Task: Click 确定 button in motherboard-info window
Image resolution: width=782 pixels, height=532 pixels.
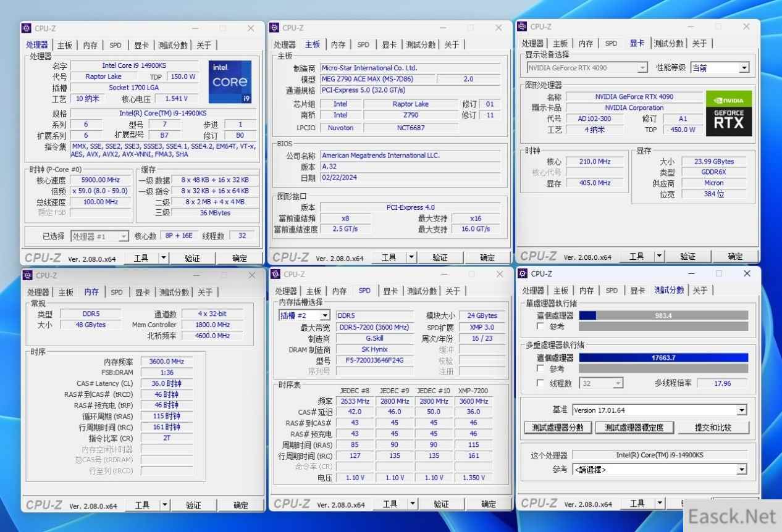Action: [487, 257]
